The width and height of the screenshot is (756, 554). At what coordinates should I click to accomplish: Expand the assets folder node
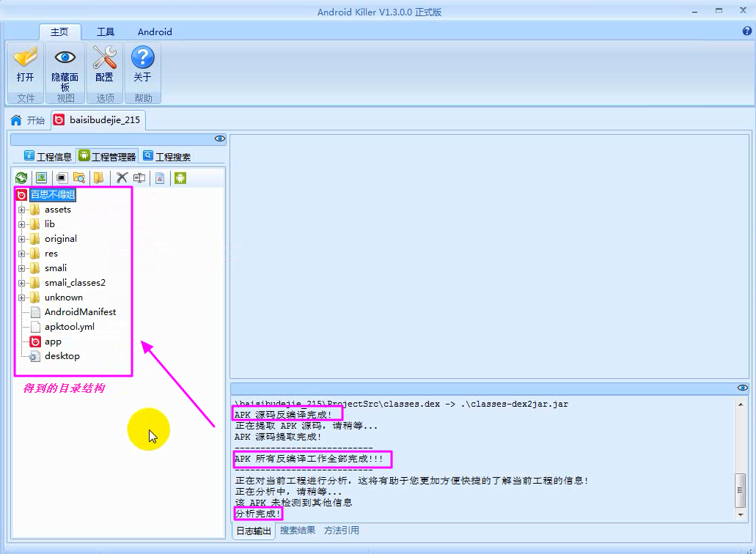[21, 210]
